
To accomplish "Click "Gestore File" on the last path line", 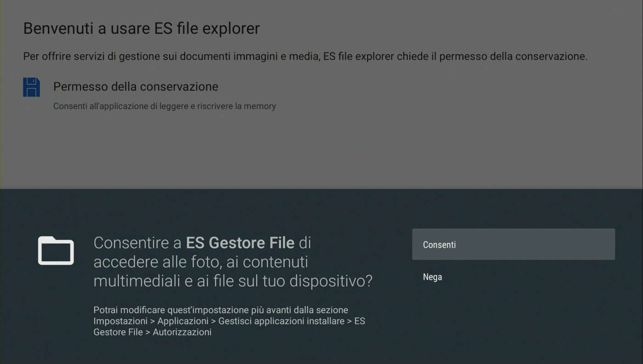I will click(118, 332).
